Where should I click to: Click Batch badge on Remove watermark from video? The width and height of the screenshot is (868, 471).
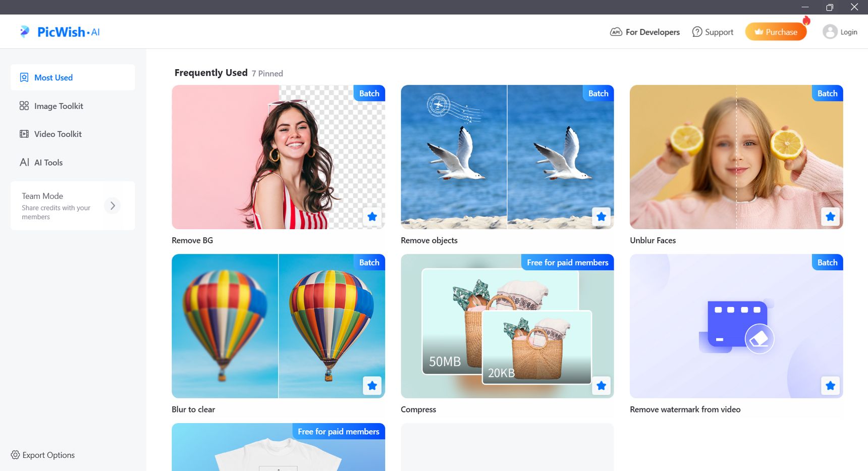pos(827,262)
